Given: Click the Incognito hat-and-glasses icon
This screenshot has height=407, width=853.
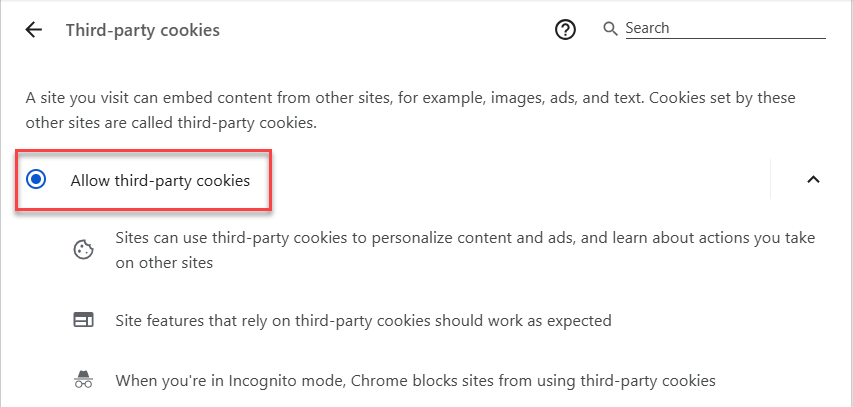Looking at the screenshot, I should (83, 380).
